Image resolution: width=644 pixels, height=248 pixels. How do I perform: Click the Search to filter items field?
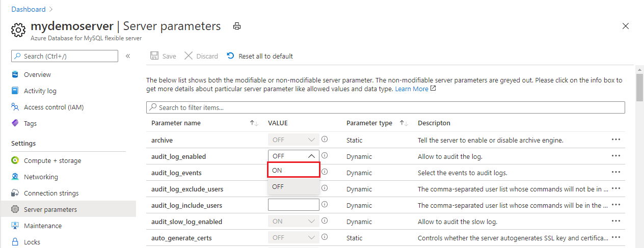pyautogui.click(x=385, y=107)
